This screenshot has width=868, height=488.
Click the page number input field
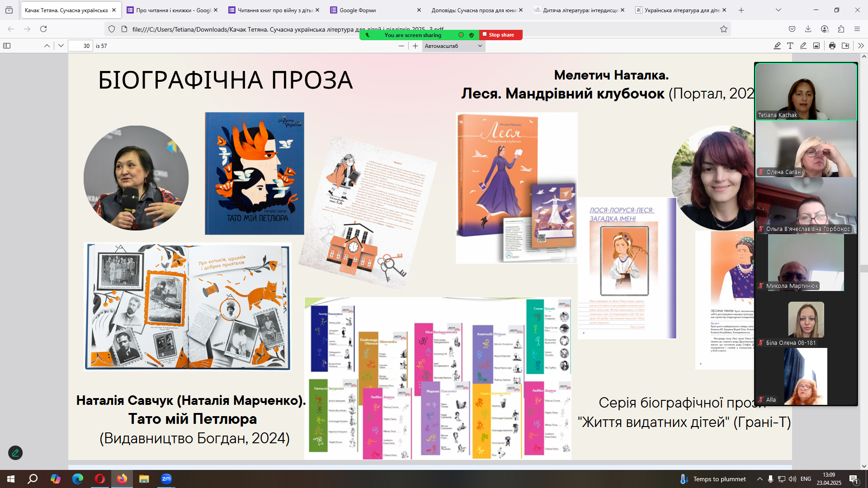[x=80, y=46]
